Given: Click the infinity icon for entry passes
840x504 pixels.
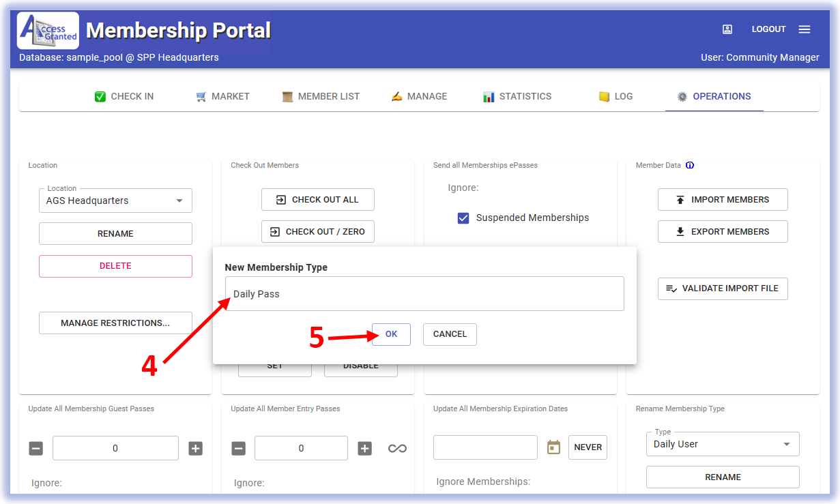Looking at the screenshot, I should [397, 448].
